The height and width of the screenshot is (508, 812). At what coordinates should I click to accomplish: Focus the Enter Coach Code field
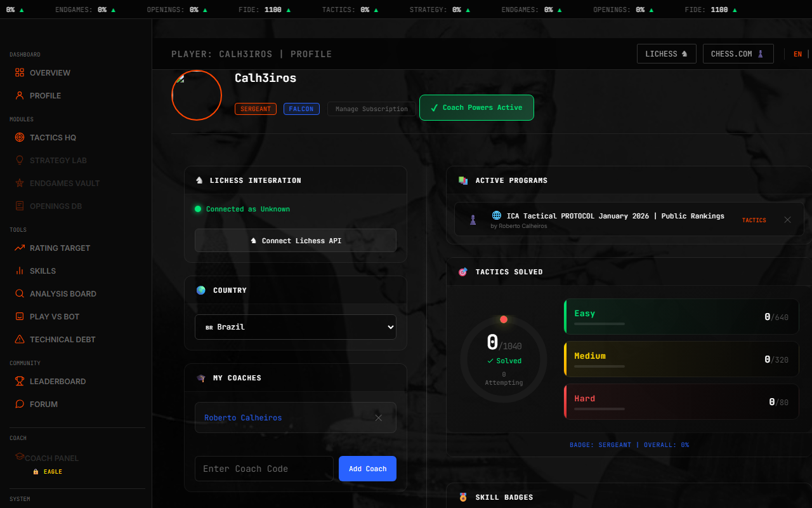click(x=264, y=469)
